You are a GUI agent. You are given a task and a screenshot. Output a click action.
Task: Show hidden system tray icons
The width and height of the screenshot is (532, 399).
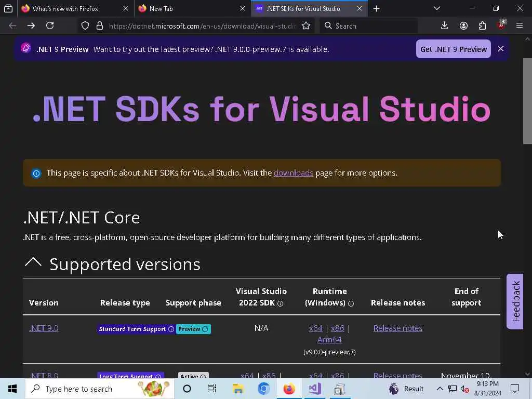tap(440, 389)
